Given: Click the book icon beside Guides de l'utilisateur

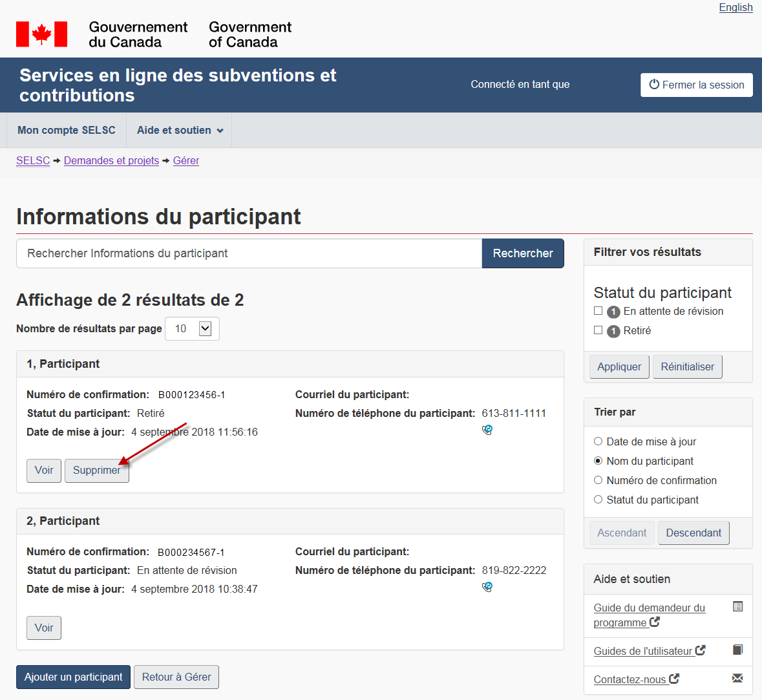Looking at the screenshot, I should [737, 650].
